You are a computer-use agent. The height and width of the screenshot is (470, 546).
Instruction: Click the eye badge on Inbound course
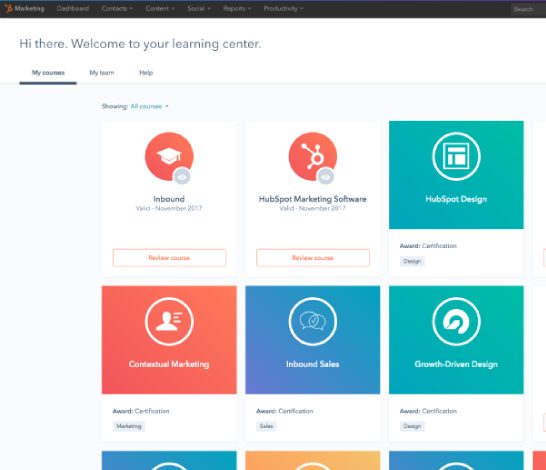tap(182, 177)
